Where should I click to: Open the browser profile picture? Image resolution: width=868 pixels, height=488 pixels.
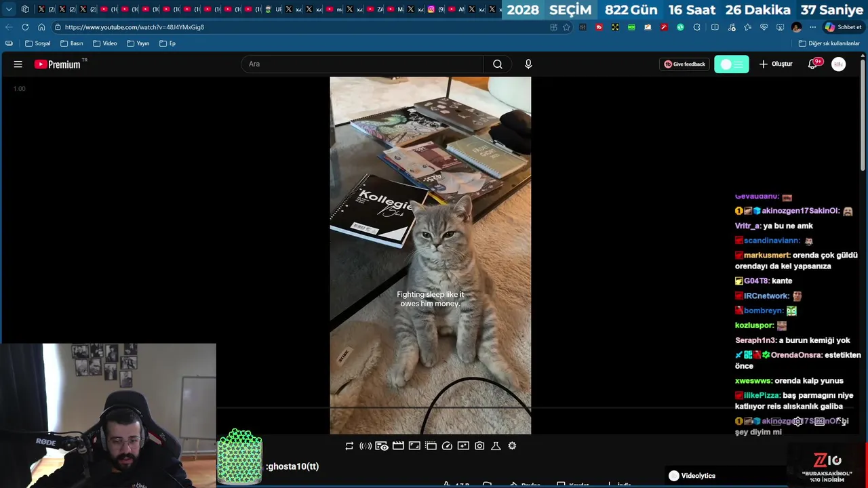coord(796,27)
